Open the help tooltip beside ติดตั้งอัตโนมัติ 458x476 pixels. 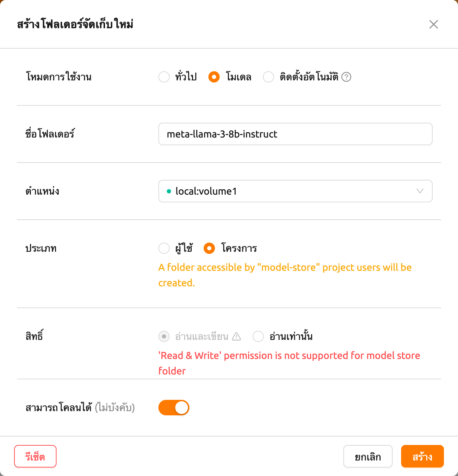346,77
